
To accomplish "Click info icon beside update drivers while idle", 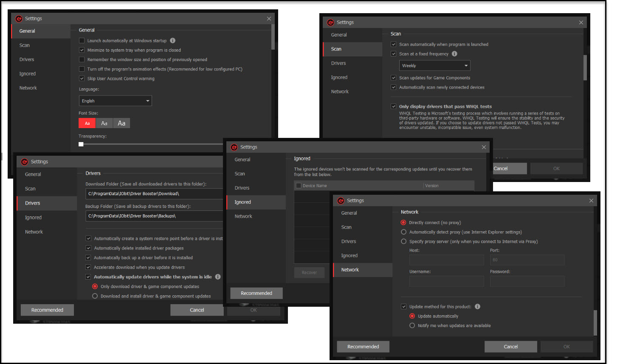I will 218,277.
